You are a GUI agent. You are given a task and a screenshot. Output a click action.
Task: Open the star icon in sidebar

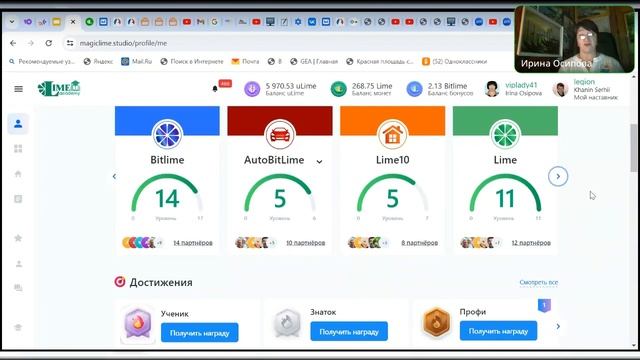[x=18, y=238]
